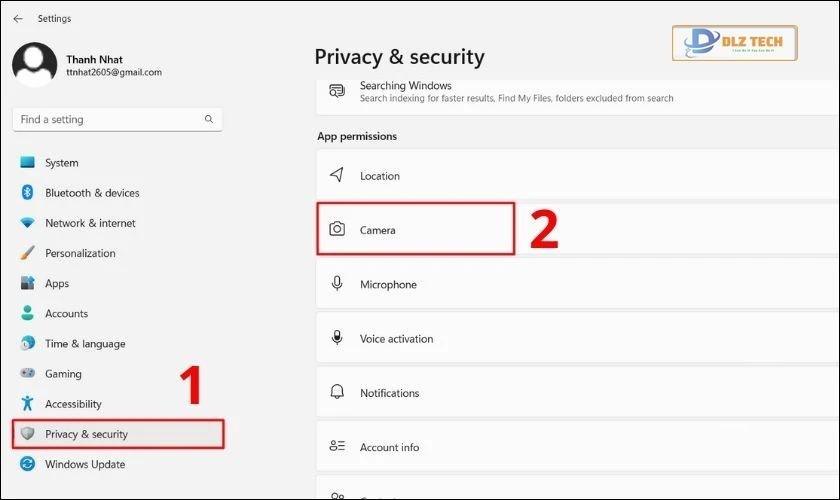Click the Gaming controller icon
Image resolution: width=840 pixels, height=500 pixels.
click(27, 374)
